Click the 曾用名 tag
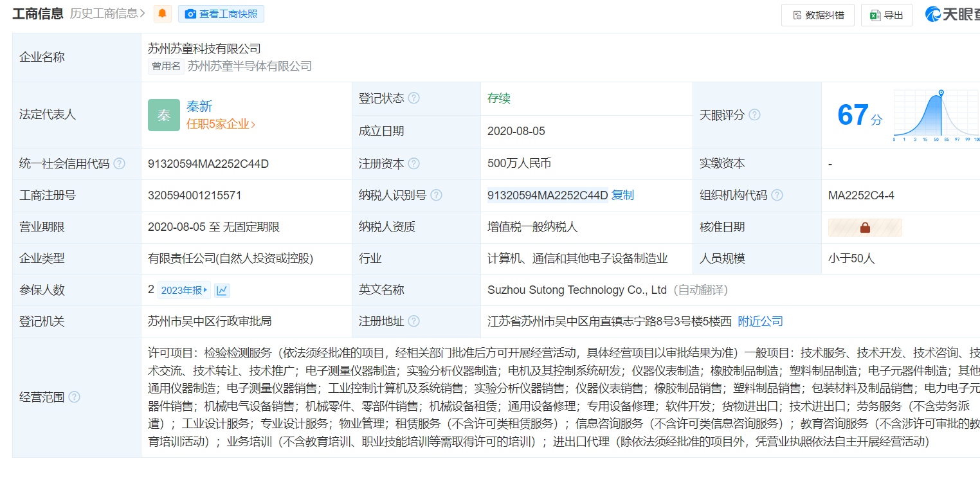 pos(166,66)
